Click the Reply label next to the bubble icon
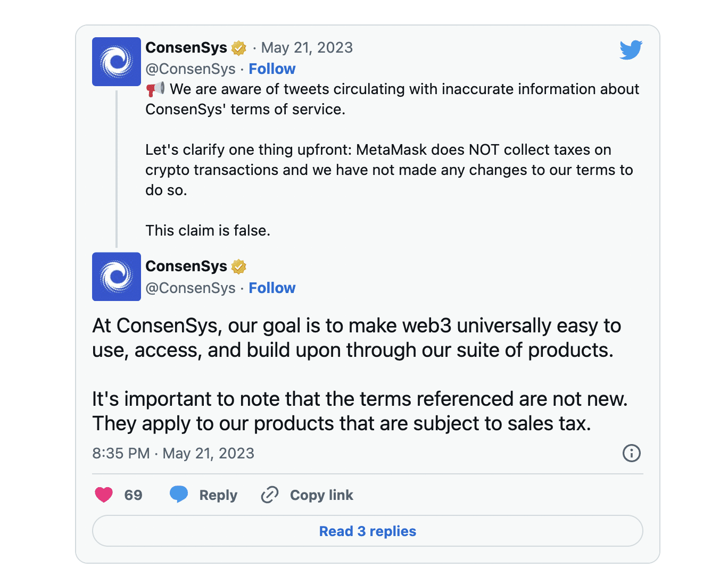728x585 pixels. (x=218, y=495)
